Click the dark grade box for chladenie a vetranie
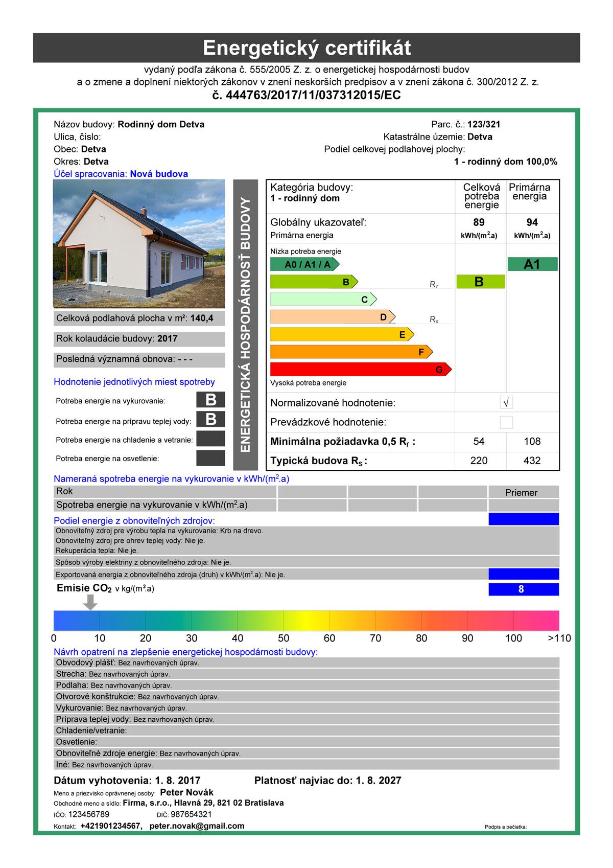 point(210,439)
